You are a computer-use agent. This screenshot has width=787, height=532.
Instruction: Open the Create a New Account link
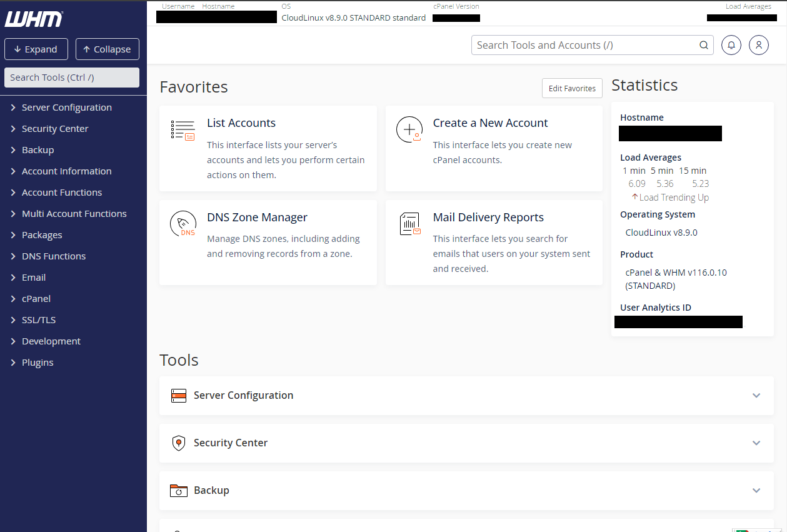coord(491,123)
